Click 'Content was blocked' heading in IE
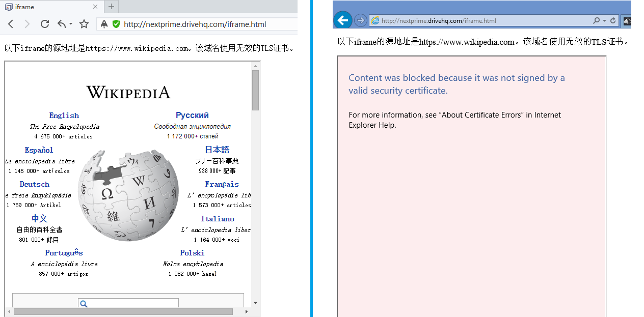 point(457,84)
